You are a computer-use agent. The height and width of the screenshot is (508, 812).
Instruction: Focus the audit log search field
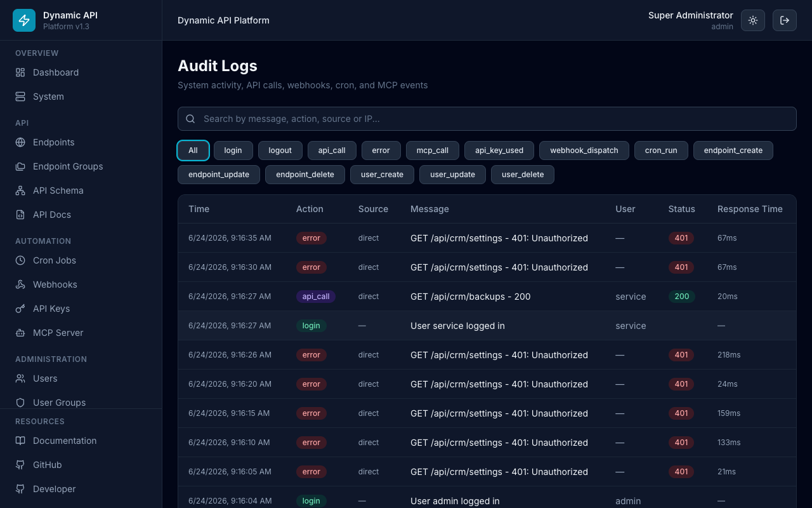(487, 119)
